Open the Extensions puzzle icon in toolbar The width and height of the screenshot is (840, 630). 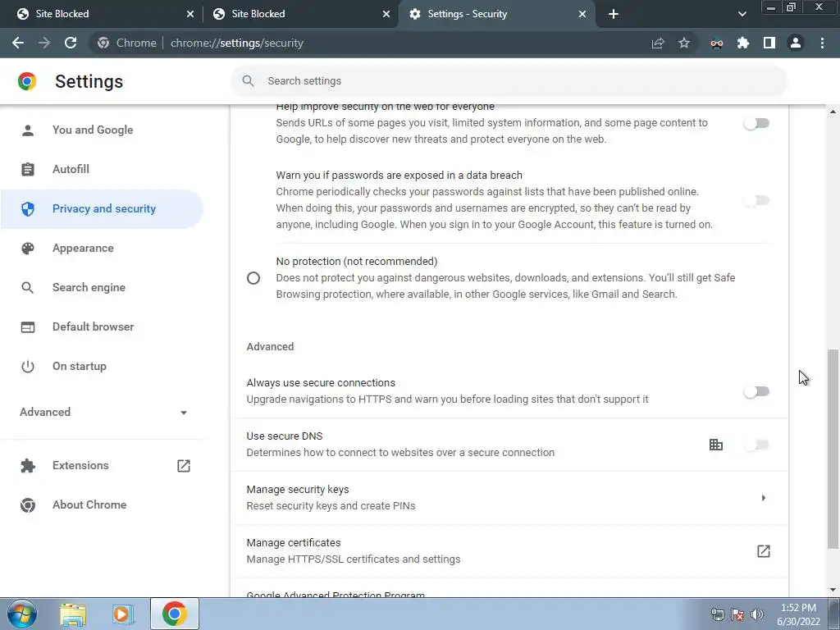(x=743, y=43)
